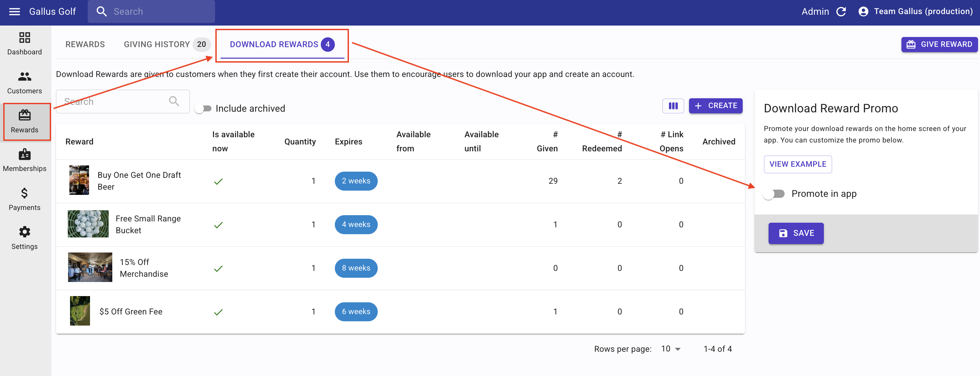Open the column selector icon button
Viewport: 980px width, 376px height.
pos(673,106)
